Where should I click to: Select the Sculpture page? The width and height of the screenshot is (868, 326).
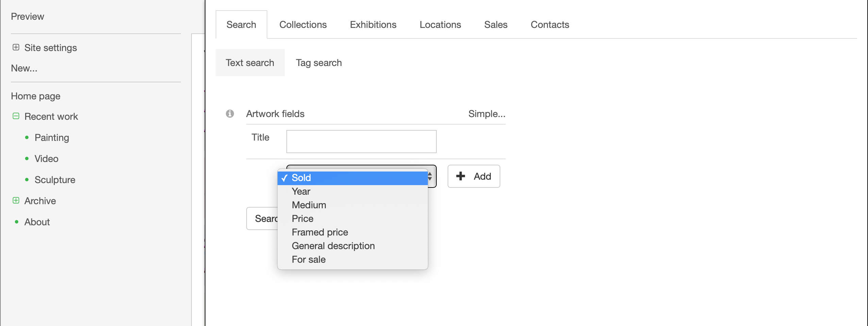coord(55,180)
